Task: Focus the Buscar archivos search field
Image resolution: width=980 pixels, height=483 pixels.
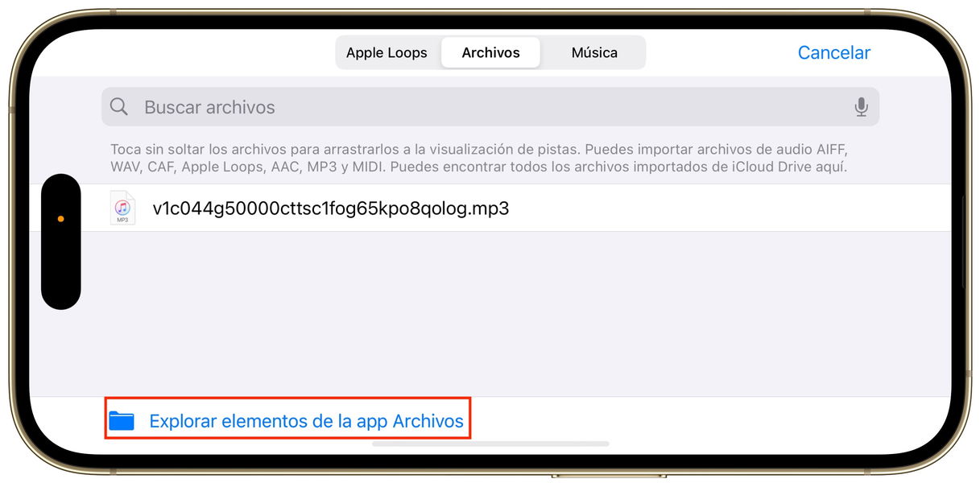Action: pos(490,107)
